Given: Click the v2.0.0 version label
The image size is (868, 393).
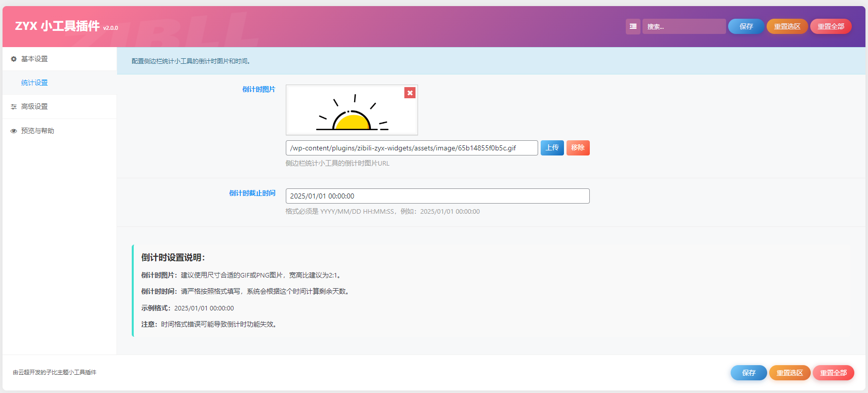Looking at the screenshot, I should 110,28.
